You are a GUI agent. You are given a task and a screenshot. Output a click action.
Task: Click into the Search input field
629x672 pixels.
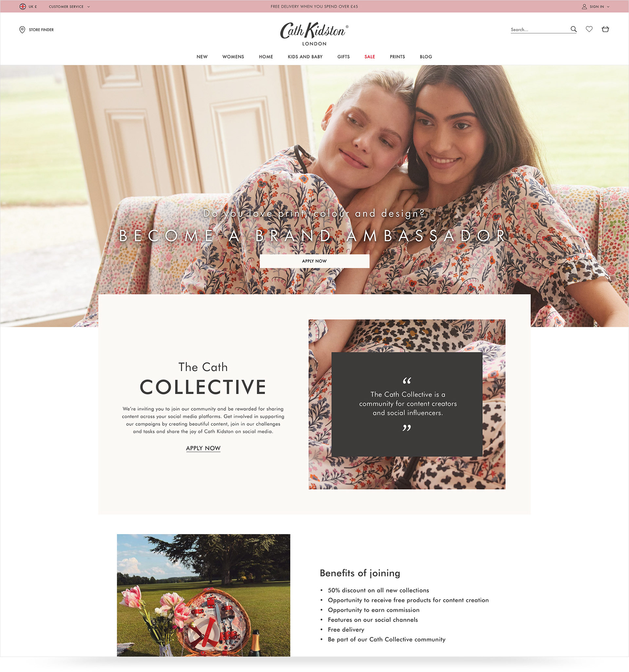[x=539, y=29]
